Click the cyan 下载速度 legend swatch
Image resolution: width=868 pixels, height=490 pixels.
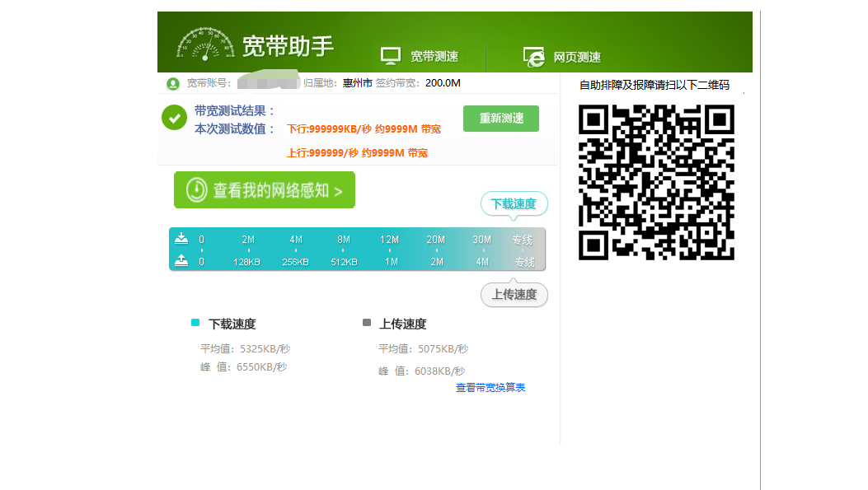195,323
